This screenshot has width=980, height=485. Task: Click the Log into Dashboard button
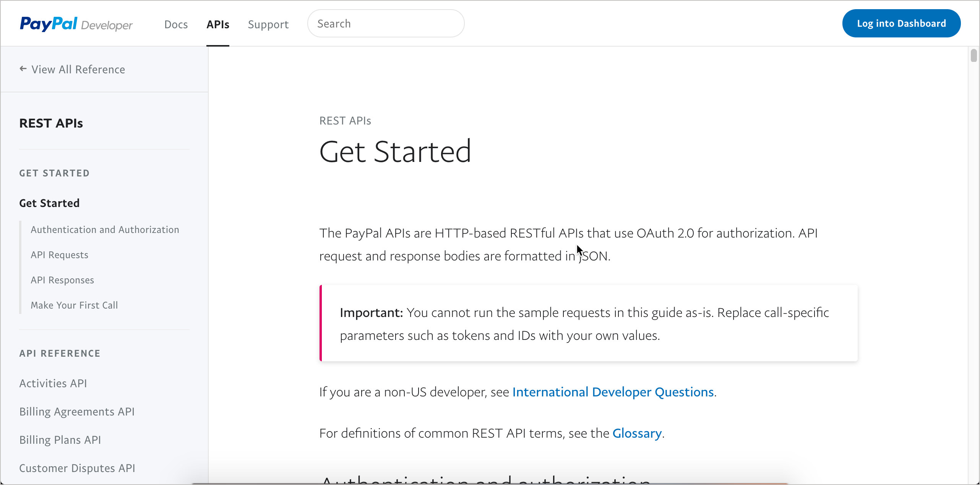(x=901, y=23)
